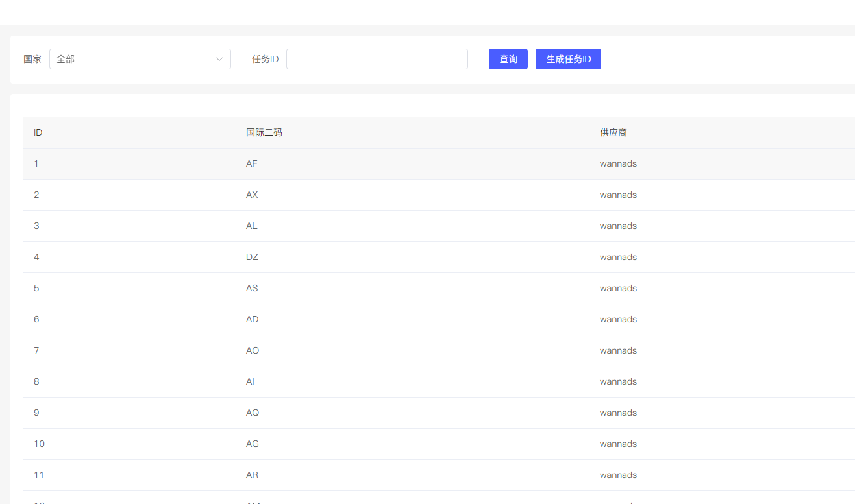Open the 国家 country dropdown
This screenshot has width=855, height=504.
[x=140, y=59]
